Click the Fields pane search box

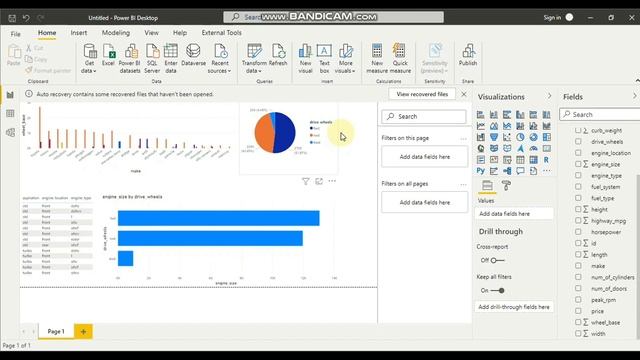coord(600,115)
